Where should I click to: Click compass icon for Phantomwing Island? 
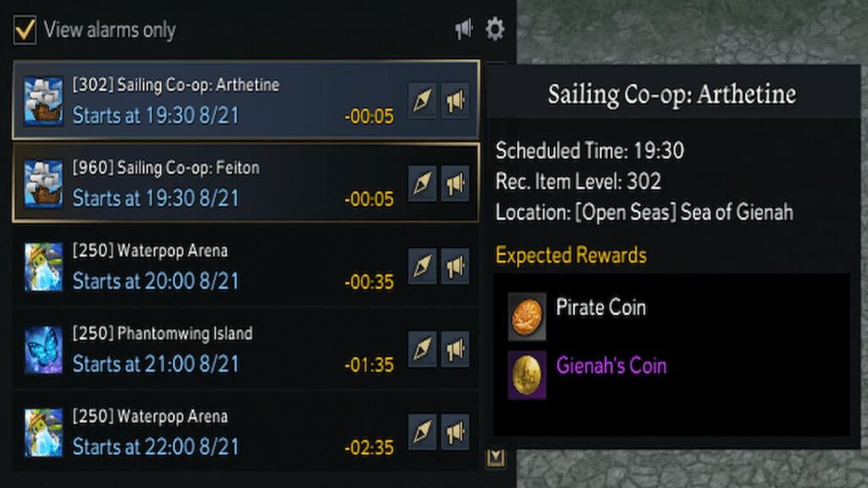pyautogui.click(x=422, y=349)
